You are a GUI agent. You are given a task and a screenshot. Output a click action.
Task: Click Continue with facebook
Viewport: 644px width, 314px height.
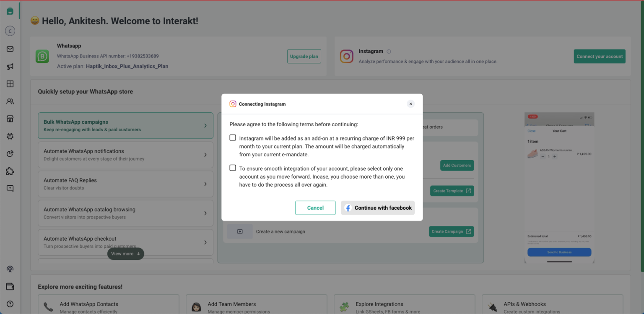pos(378,208)
